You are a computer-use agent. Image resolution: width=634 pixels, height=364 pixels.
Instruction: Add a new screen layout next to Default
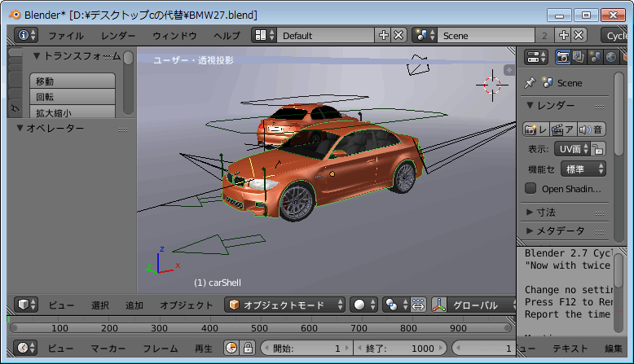[x=383, y=35]
